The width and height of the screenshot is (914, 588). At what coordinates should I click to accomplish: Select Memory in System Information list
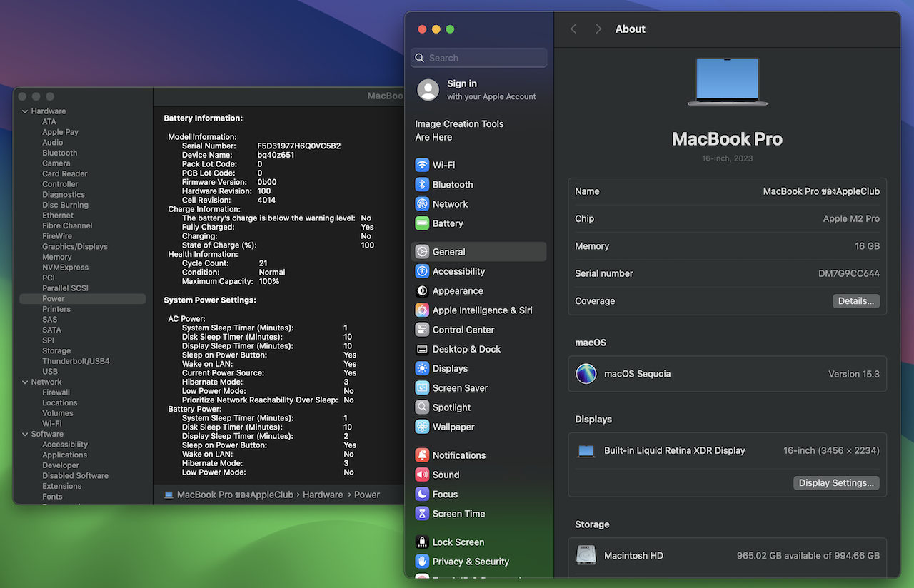(57, 257)
